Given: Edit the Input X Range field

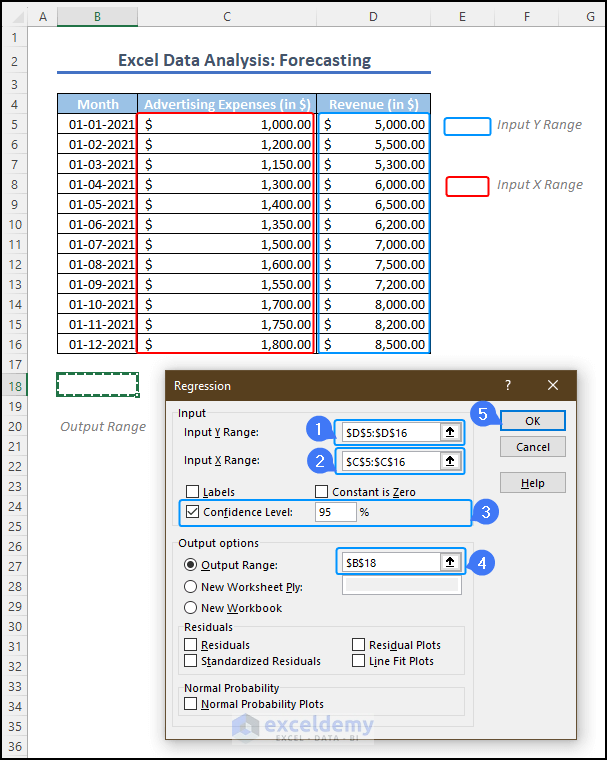Looking at the screenshot, I should coord(391,461).
